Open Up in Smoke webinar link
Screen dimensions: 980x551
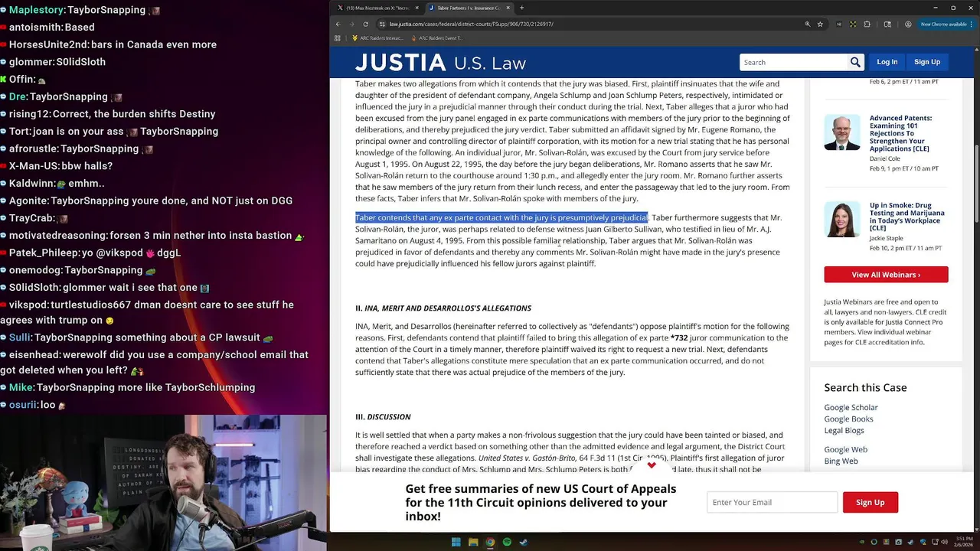(906, 217)
